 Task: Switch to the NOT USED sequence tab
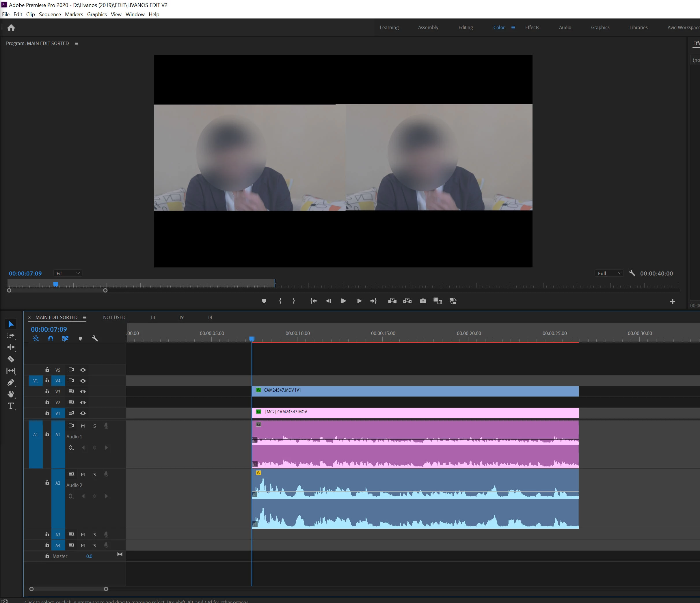114,318
